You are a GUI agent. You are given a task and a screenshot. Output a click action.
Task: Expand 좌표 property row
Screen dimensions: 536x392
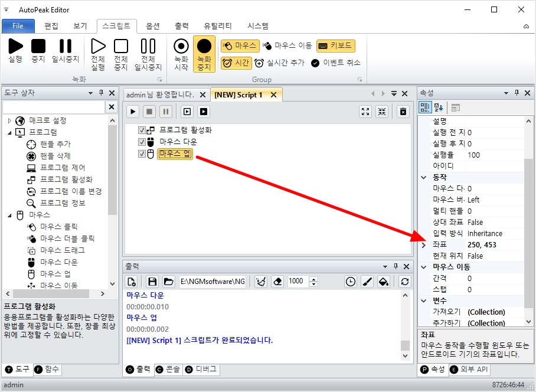click(423, 244)
